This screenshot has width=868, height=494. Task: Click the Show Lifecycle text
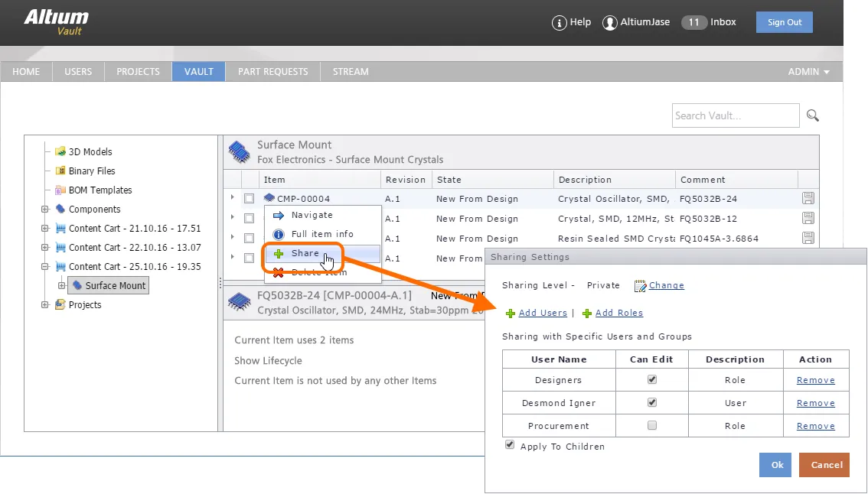(x=268, y=361)
